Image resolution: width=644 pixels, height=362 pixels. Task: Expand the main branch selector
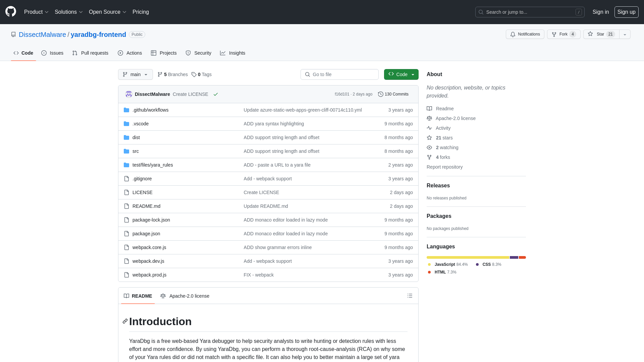(136, 74)
